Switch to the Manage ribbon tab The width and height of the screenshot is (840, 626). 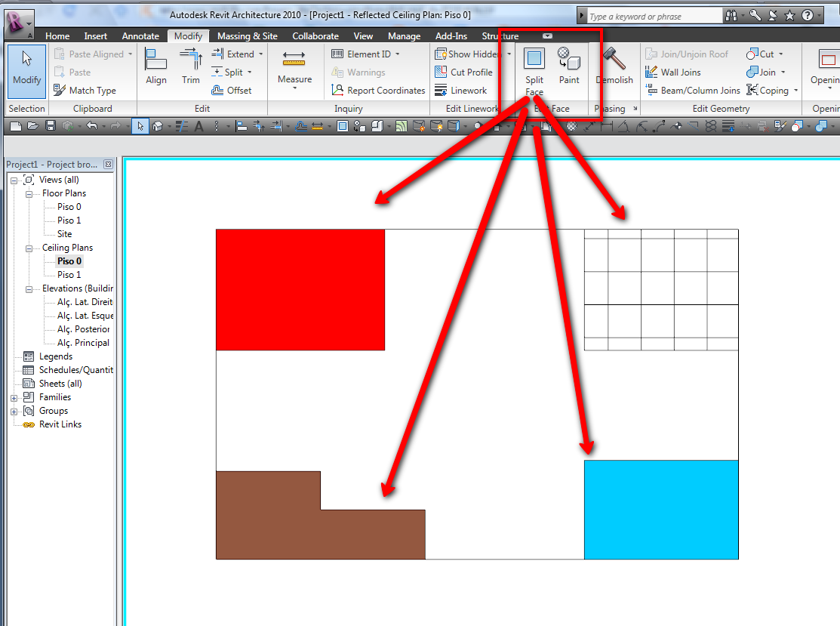pos(404,36)
